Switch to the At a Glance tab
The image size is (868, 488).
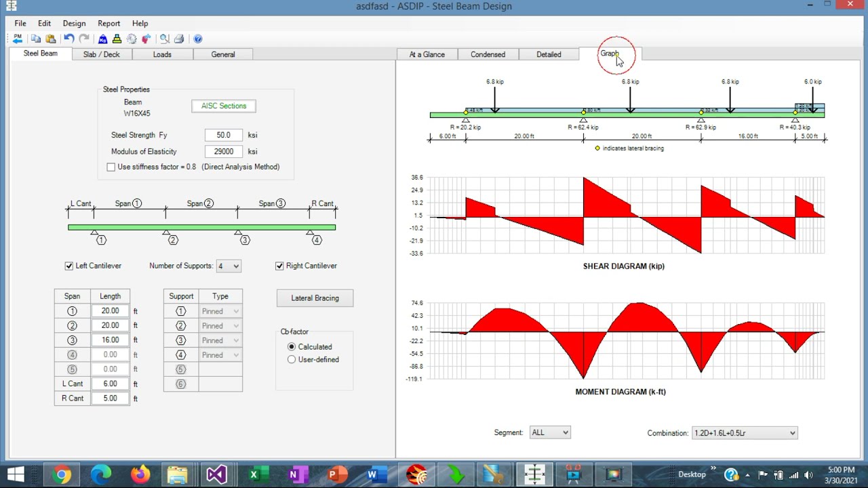pos(427,54)
